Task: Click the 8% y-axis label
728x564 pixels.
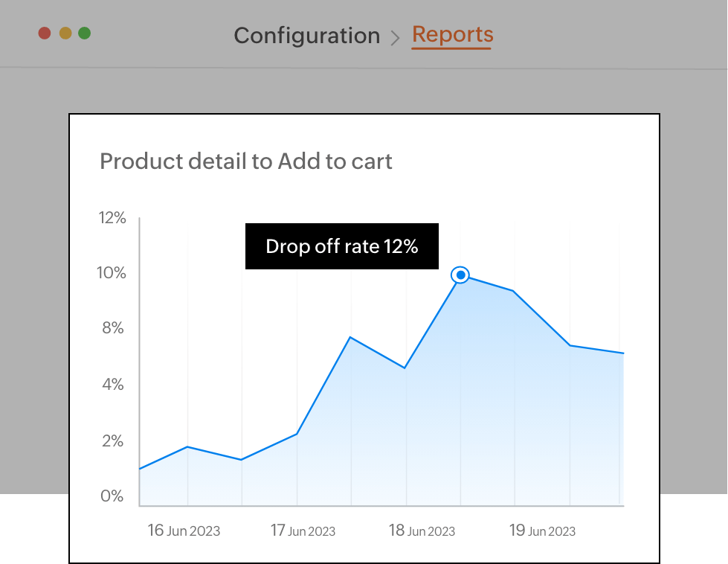Action: tap(112, 329)
